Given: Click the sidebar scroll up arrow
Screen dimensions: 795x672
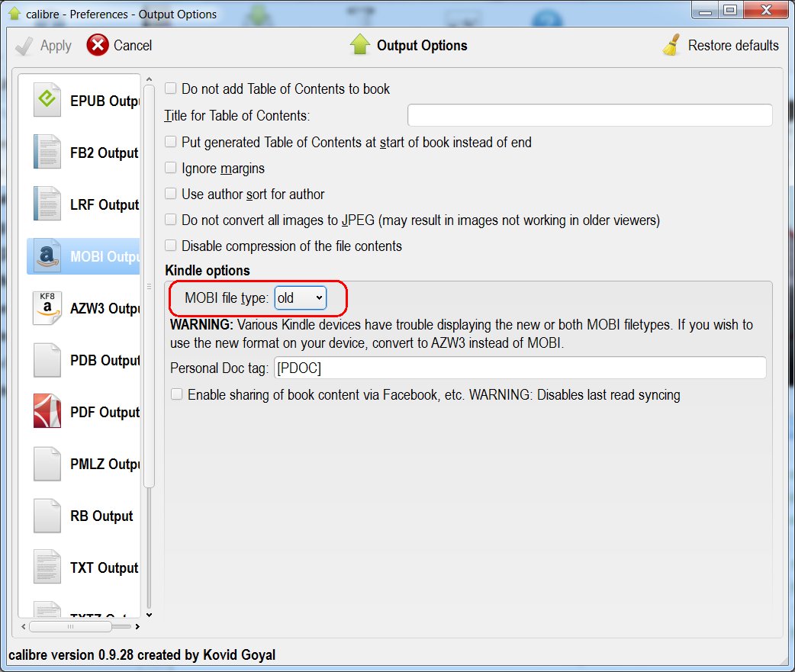Looking at the screenshot, I should tap(149, 79).
